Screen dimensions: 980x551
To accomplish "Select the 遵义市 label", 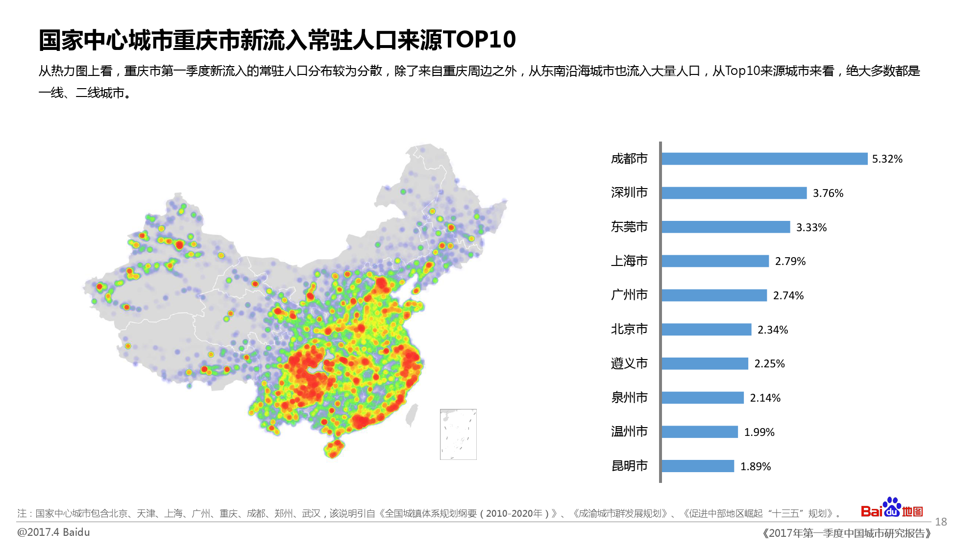I will [629, 363].
